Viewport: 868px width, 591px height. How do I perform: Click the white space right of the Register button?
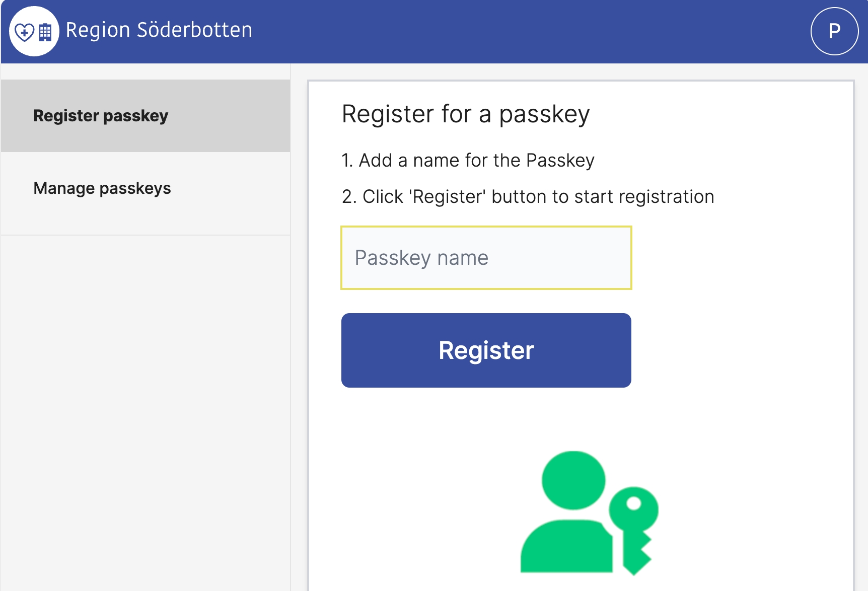tap(740, 350)
